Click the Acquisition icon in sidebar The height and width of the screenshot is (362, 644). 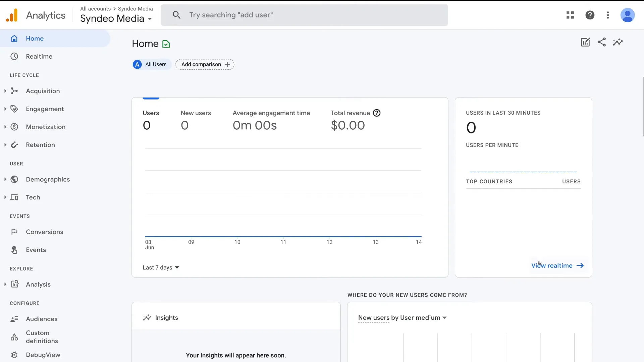pos(14,91)
